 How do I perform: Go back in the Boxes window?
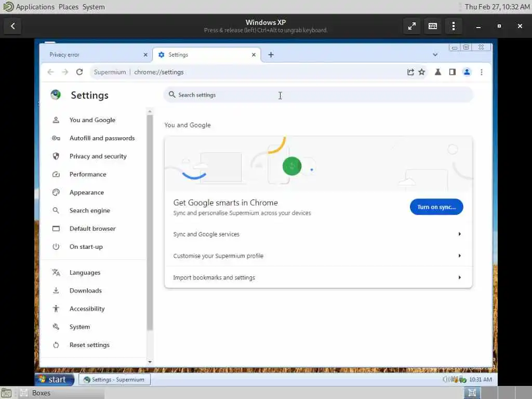12,26
